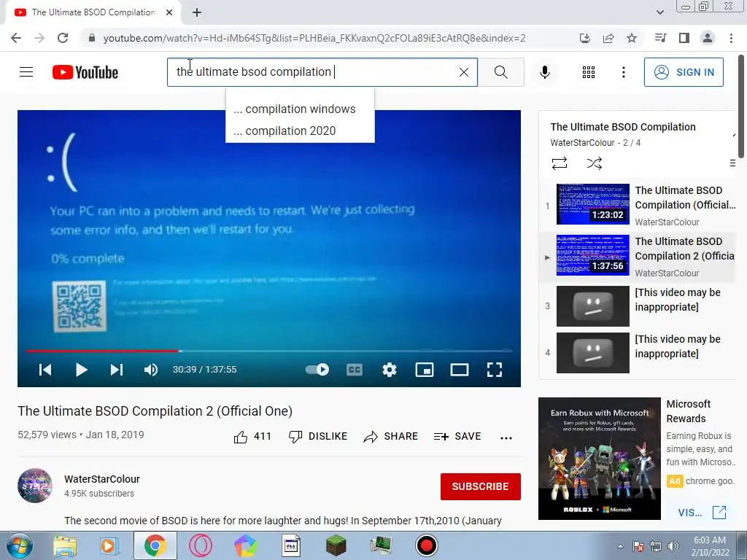Click SAVE to playlist

[457, 436]
